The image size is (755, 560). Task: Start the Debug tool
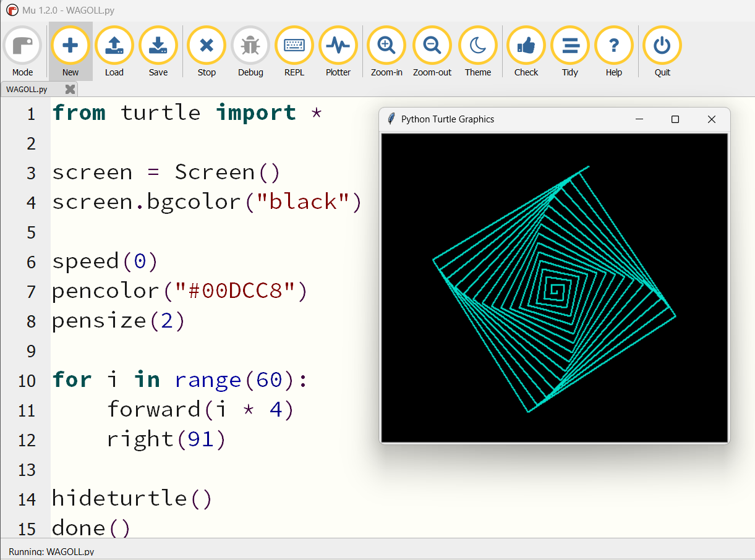pos(250,52)
